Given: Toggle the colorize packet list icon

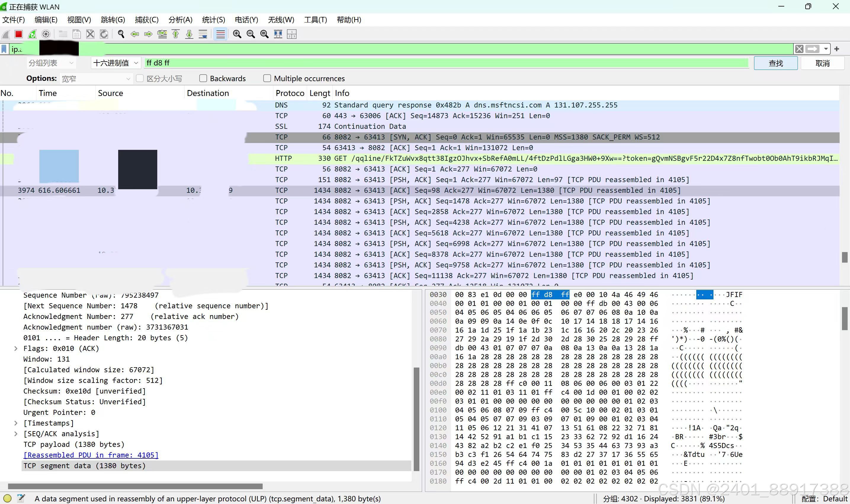Looking at the screenshot, I should pyautogui.click(x=220, y=34).
